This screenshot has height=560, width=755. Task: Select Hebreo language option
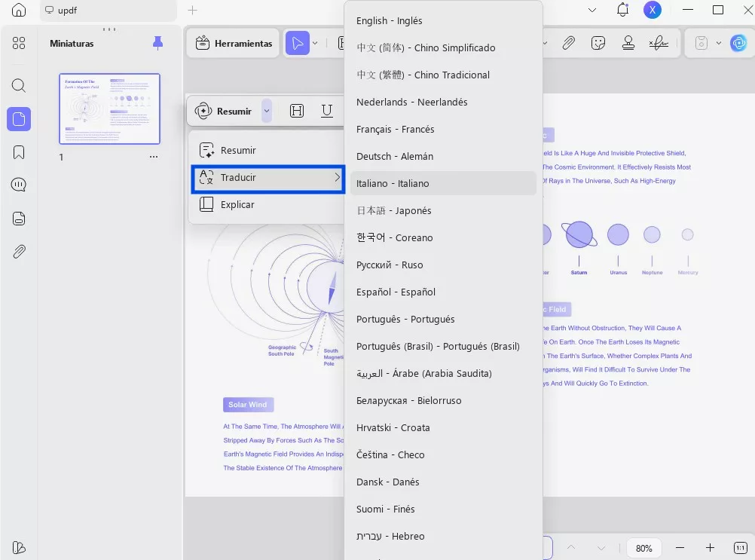tap(443, 536)
